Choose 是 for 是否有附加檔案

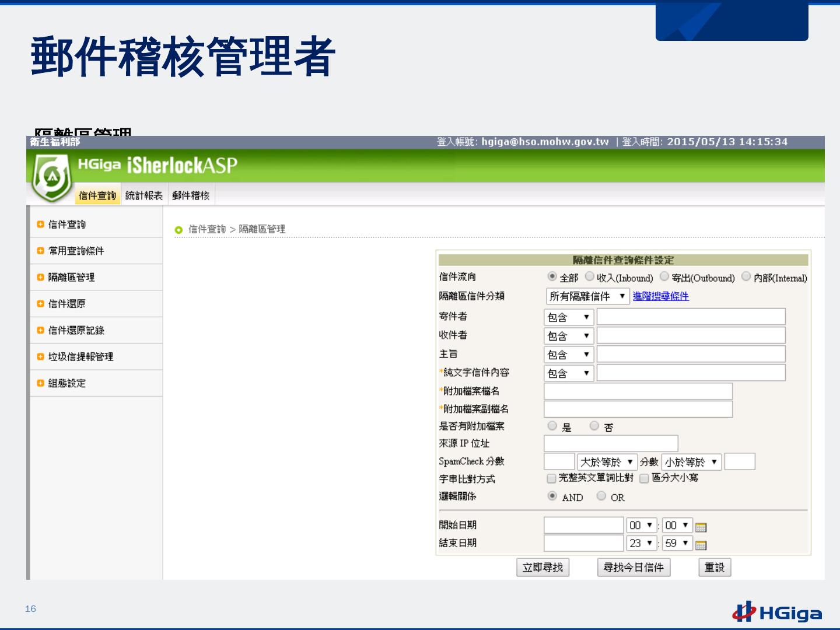(x=552, y=426)
